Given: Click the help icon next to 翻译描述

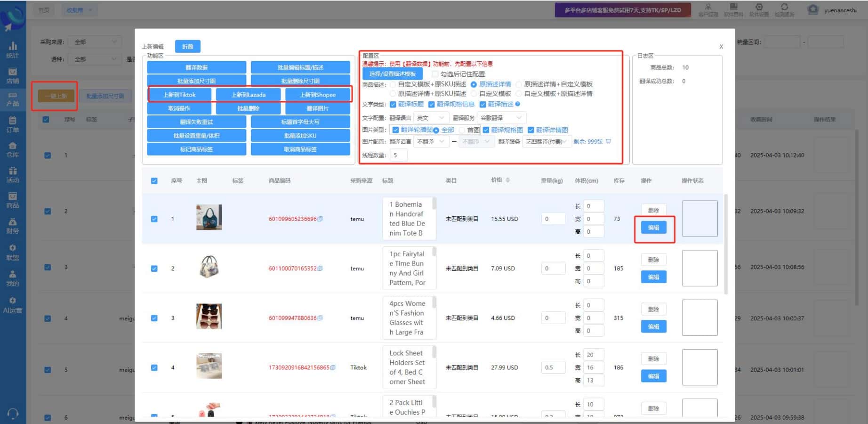Looking at the screenshot, I should pyautogui.click(x=518, y=104).
